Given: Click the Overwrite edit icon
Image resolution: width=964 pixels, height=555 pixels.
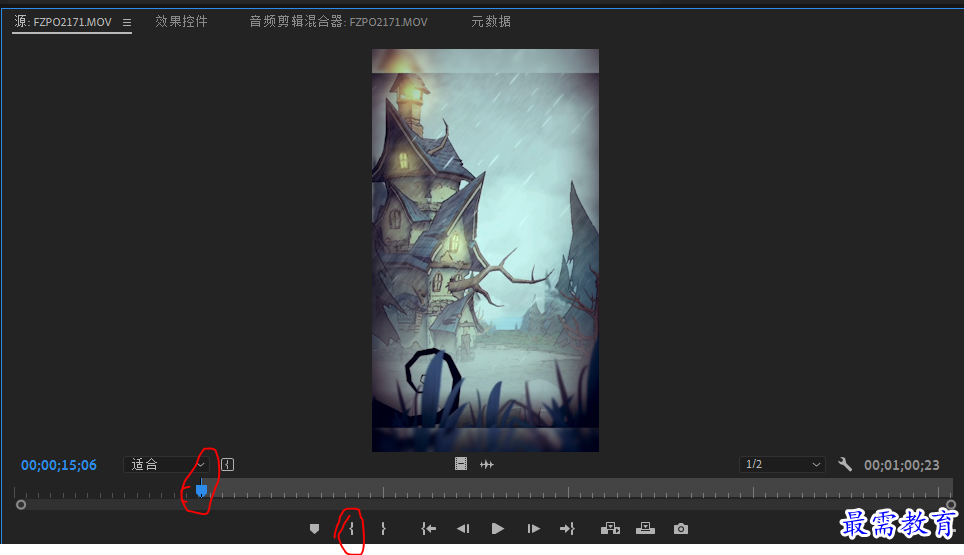Looking at the screenshot, I should 645,528.
